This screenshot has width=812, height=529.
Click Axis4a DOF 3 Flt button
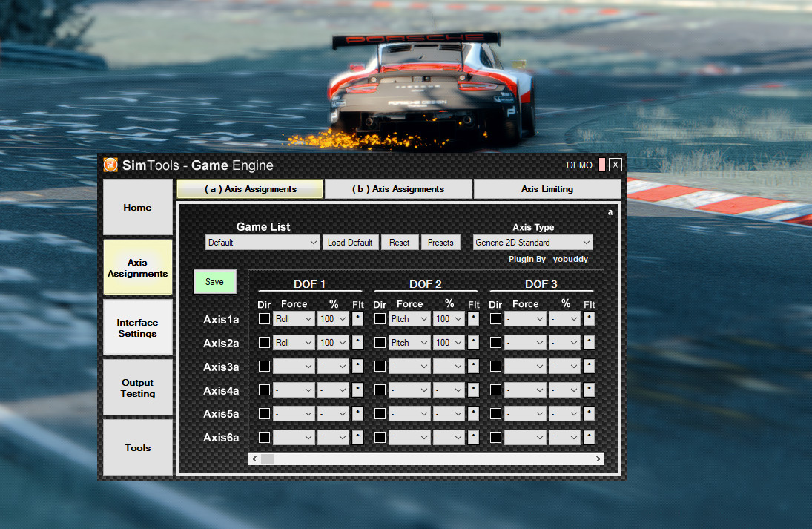tap(590, 390)
